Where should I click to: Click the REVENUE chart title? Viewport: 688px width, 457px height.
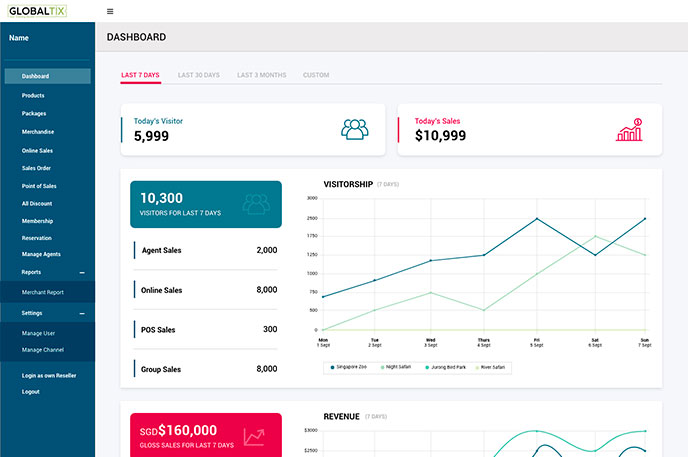341,416
